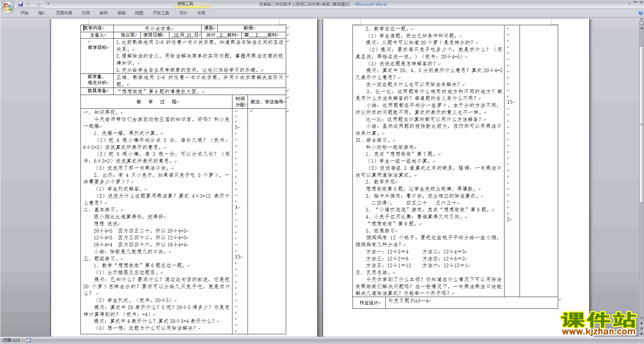
Task: Click the 新授 cell
Action: click(252, 28)
